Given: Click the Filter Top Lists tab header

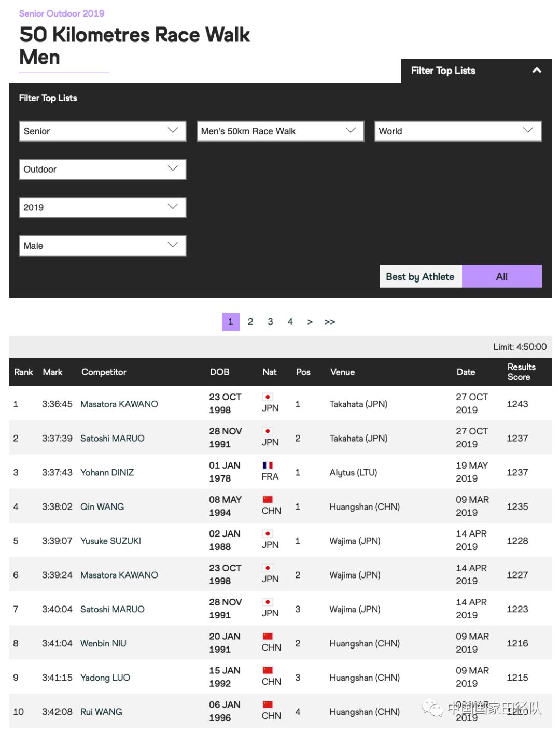Looking at the screenshot, I should tap(477, 71).
